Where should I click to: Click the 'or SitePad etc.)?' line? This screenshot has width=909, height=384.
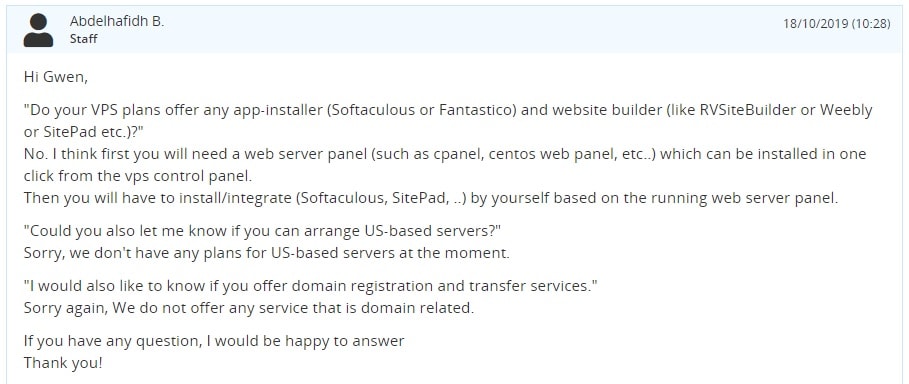click(x=83, y=132)
